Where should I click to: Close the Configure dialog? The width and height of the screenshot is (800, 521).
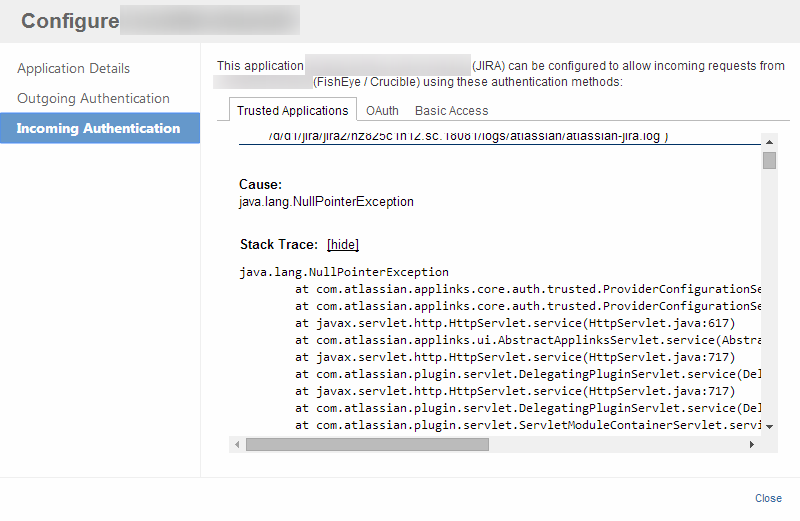click(x=768, y=498)
